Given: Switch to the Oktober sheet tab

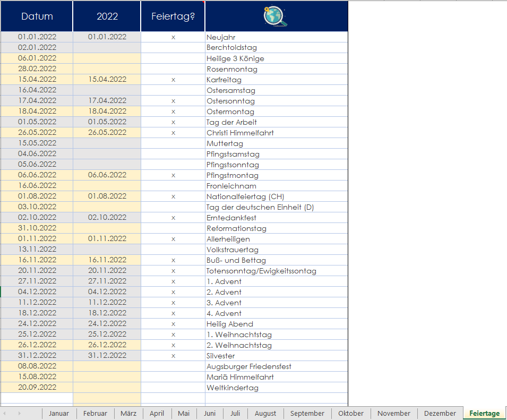Looking at the screenshot, I should pos(351,413).
